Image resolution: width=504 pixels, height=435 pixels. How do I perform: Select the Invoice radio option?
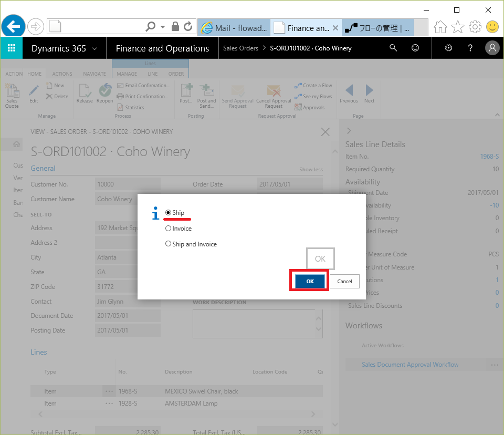[168, 229]
